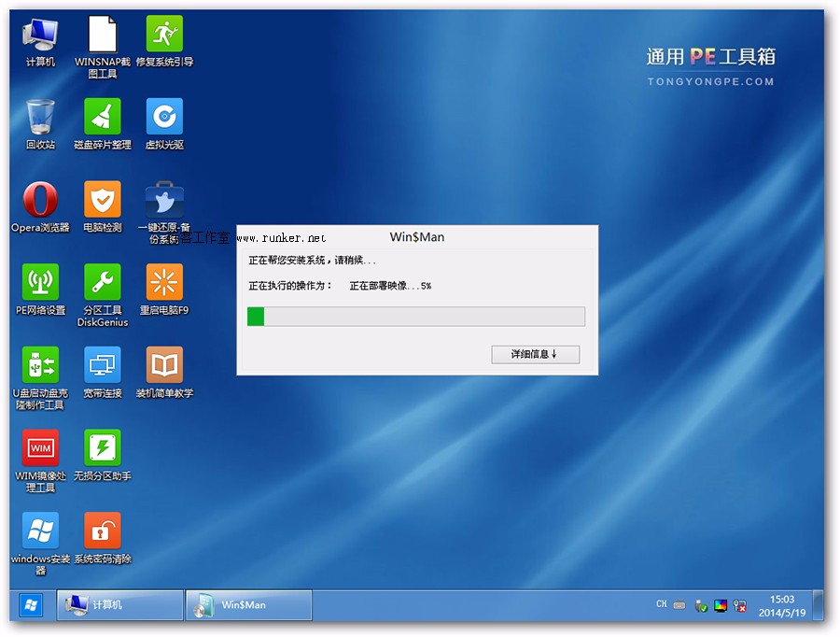The width and height of the screenshot is (840, 637).
Task: Open the 虚拟光驱 virtual drive icon
Action: pos(164,119)
